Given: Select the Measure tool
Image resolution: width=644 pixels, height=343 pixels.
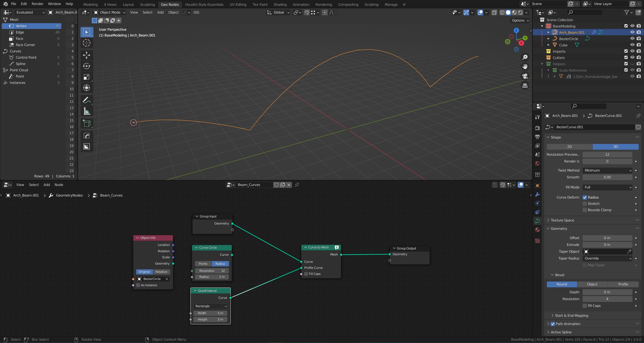Looking at the screenshot, I should click(87, 111).
